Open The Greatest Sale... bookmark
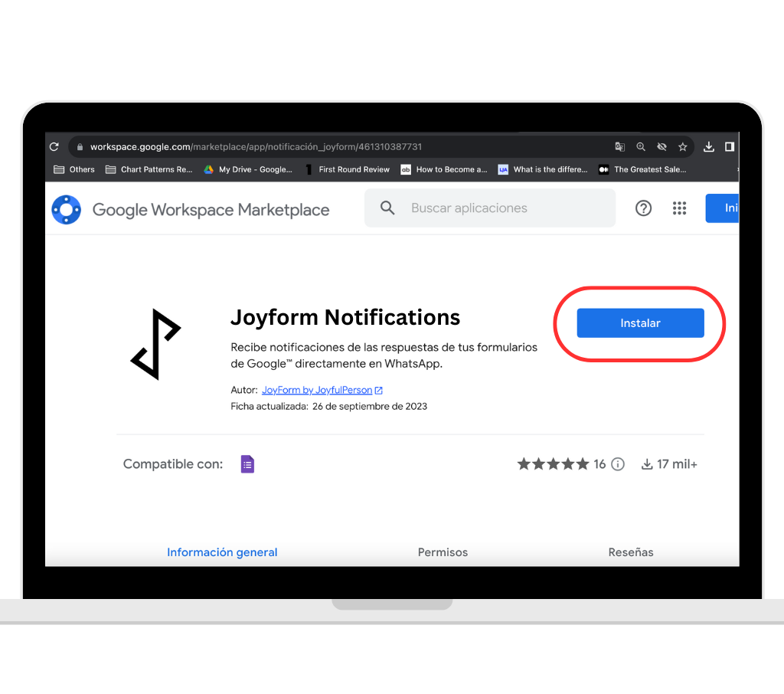Viewport: 784px width, 694px height. pos(642,169)
